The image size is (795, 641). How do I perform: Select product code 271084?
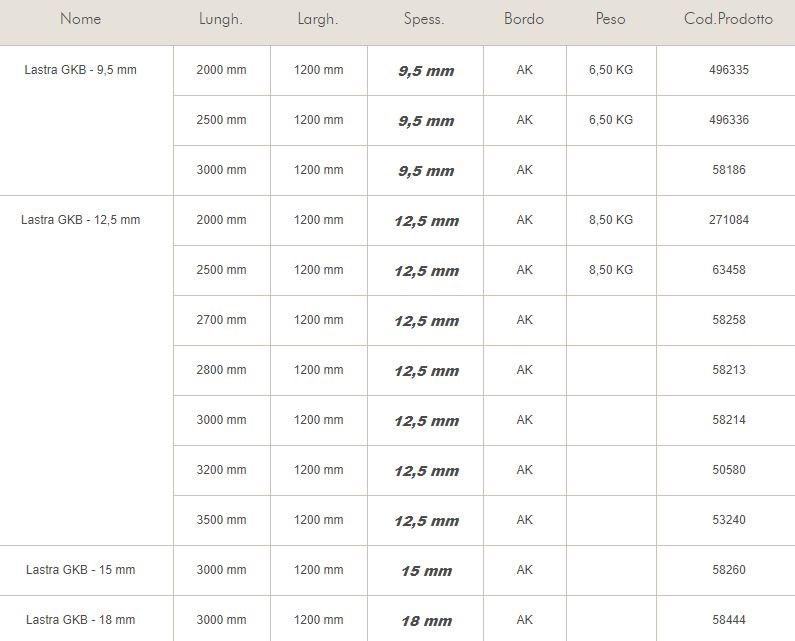pyautogui.click(x=729, y=220)
